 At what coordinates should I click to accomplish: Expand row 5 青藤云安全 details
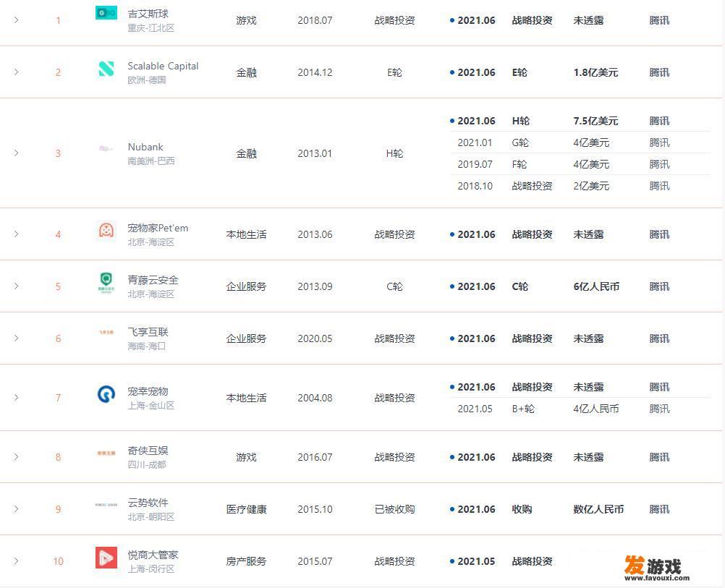tap(16, 286)
